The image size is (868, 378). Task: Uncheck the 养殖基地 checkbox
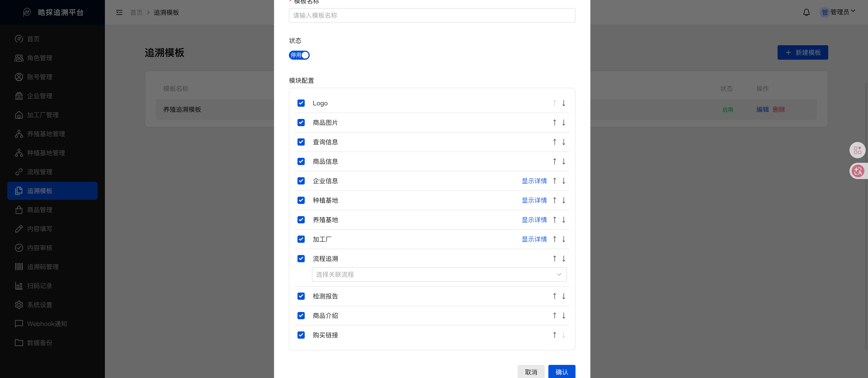click(x=301, y=220)
